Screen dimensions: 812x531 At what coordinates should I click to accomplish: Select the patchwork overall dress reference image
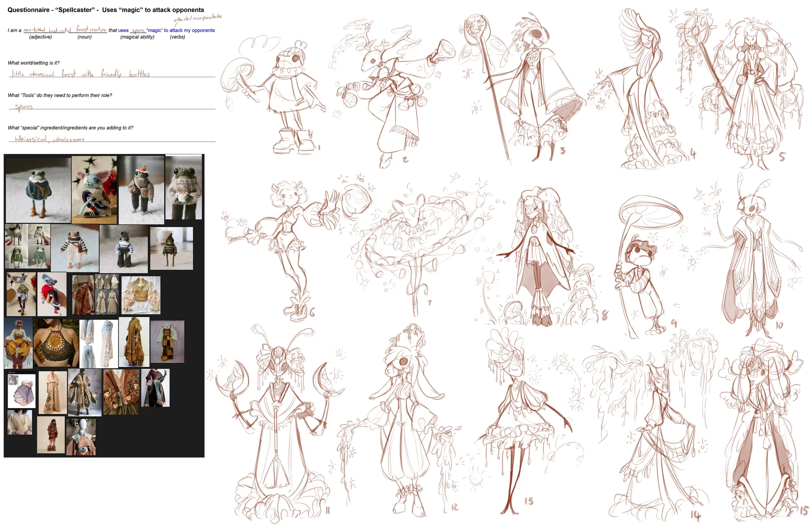tap(167, 342)
